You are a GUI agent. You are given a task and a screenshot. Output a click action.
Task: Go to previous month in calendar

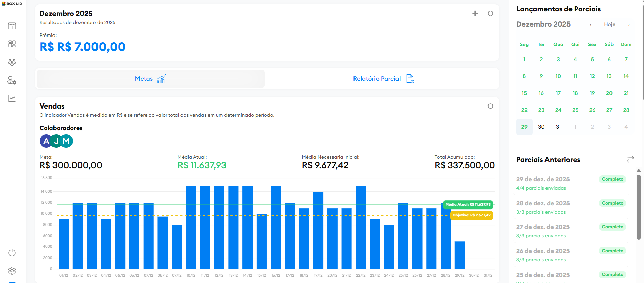(590, 24)
